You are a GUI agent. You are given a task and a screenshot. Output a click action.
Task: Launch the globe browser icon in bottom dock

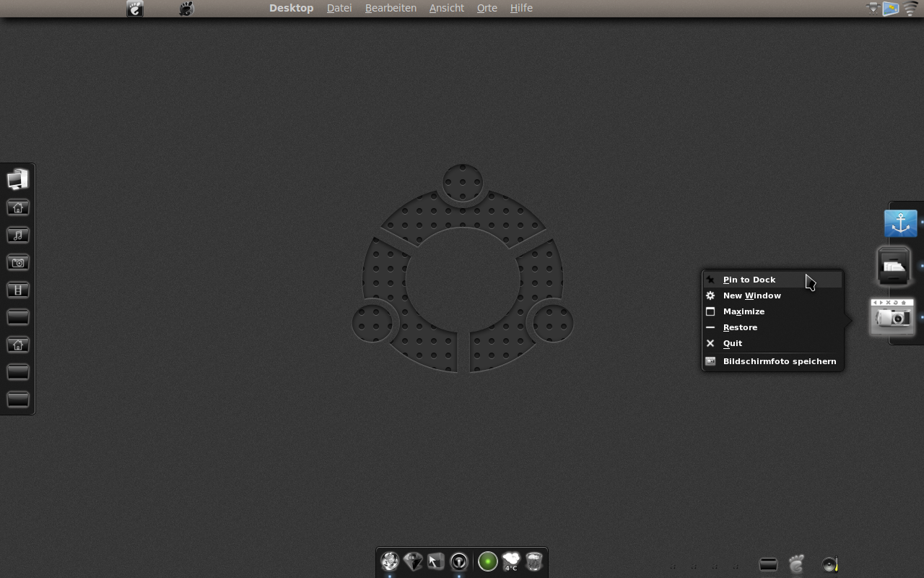(x=390, y=561)
